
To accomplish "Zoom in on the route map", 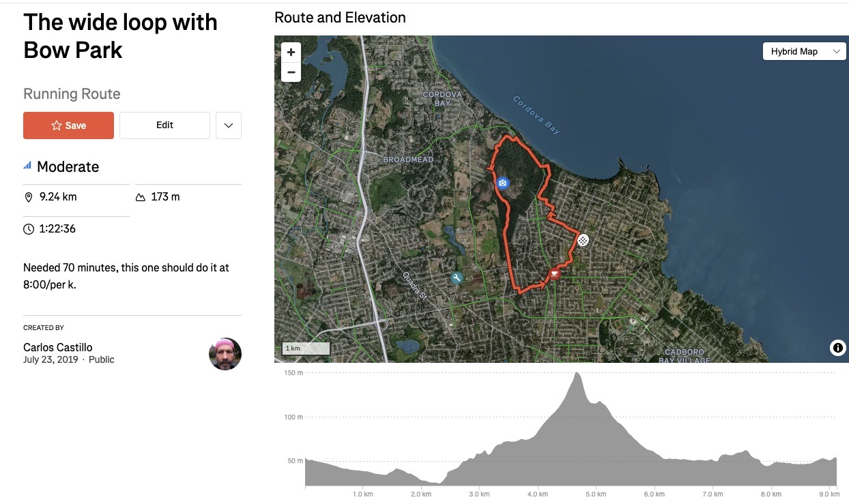I will coord(291,53).
